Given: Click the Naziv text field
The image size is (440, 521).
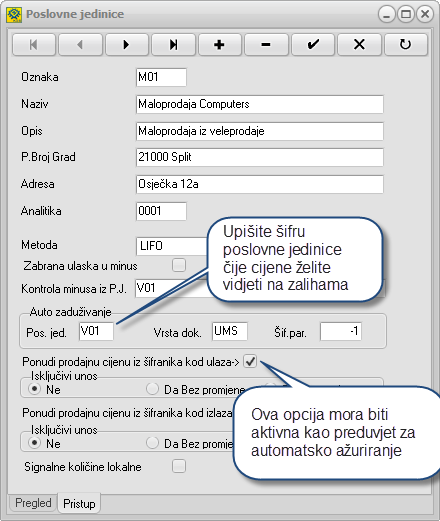Looking at the screenshot, I should [260, 104].
